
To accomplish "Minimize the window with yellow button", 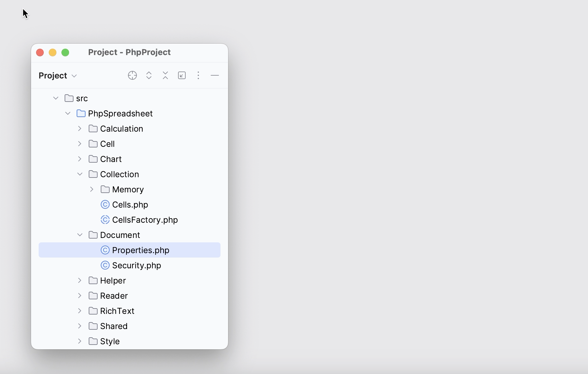I will [53, 53].
